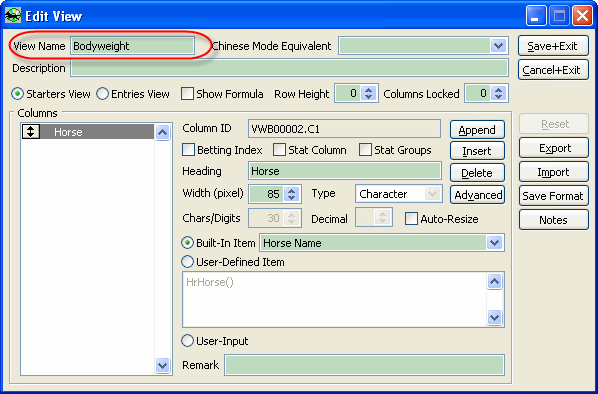This screenshot has width=598, height=394.
Task: Open the Advanced column settings
Action: pos(477,195)
